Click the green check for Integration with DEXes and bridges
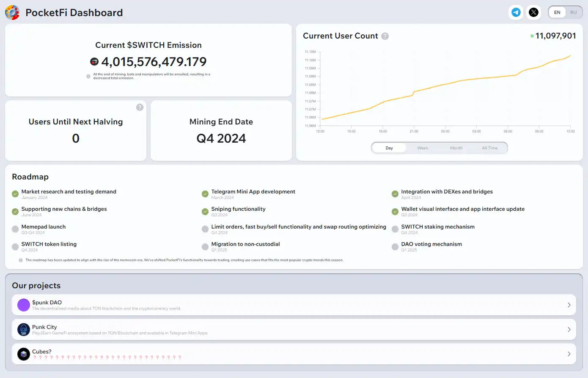Image resolution: width=588 pixels, height=378 pixels. (395, 194)
